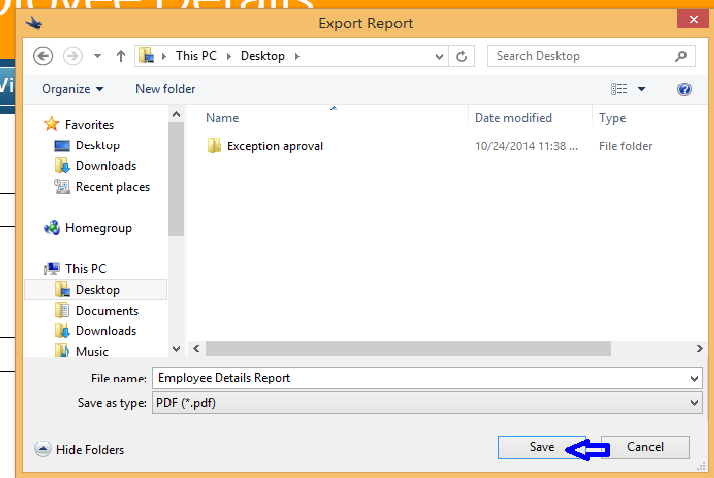
Task: Open address bar previous locations dropdown
Action: pos(439,56)
